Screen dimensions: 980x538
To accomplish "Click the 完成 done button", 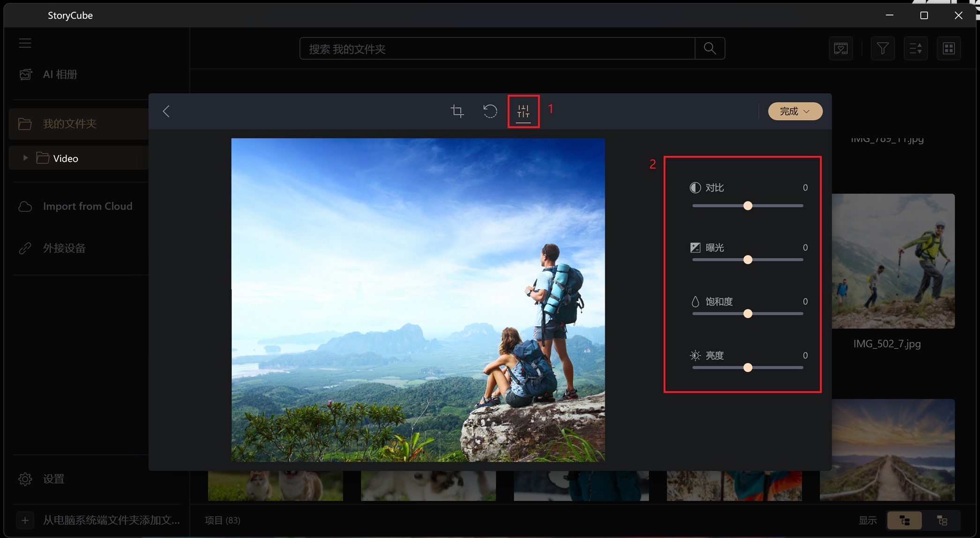I will [795, 111].
